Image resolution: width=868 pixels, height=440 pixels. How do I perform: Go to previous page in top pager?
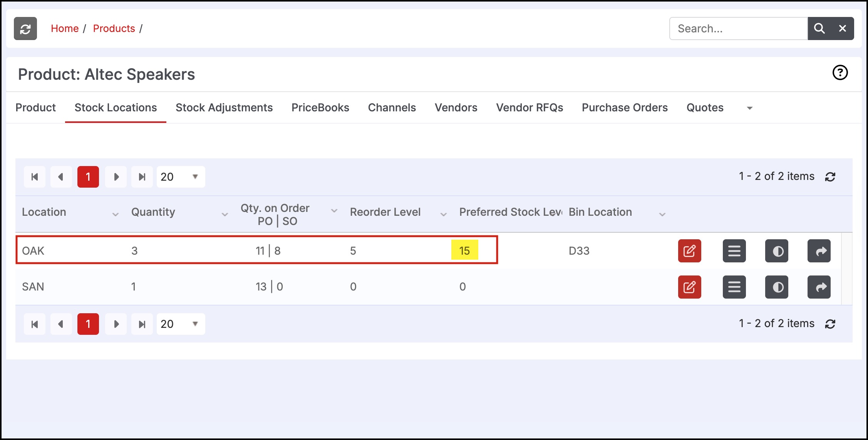tap(61, 177)
